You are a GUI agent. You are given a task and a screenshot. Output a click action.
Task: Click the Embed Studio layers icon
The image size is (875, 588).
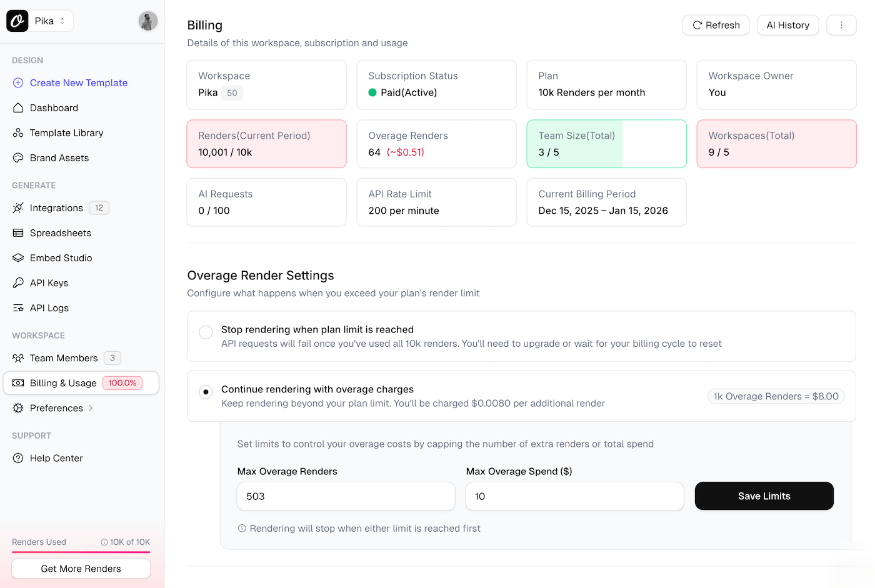18,258
